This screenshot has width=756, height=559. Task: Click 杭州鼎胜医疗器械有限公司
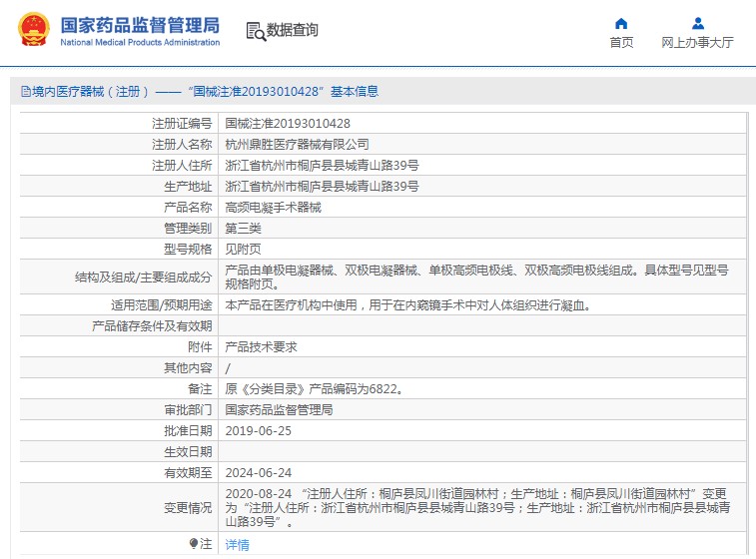(297, 144)
